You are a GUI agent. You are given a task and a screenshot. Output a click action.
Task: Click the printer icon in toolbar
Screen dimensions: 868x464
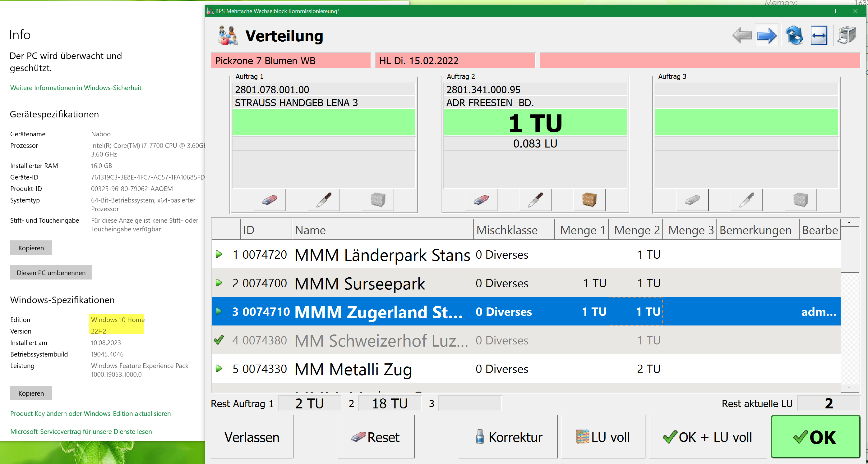point(847,36)
